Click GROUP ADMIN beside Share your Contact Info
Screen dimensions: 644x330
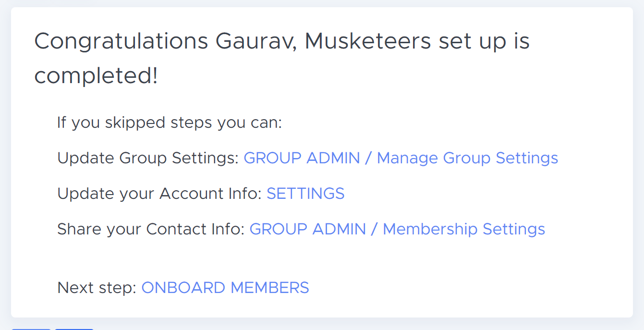[308, 229]
